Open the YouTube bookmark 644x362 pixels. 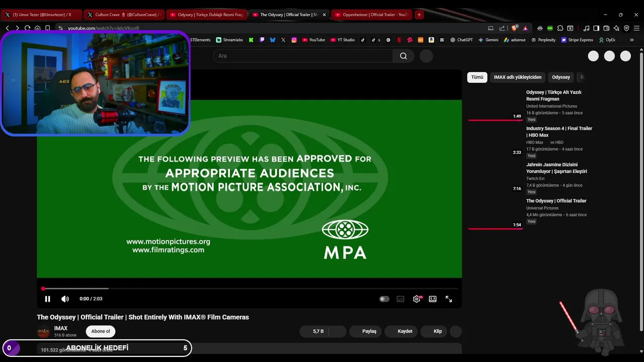pos(313,40)
